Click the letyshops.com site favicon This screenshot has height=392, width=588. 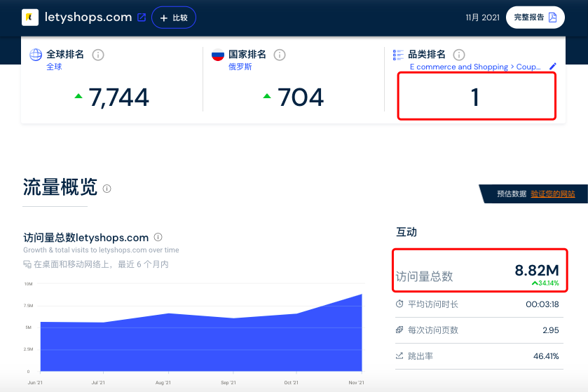click(x=30, y=18)
